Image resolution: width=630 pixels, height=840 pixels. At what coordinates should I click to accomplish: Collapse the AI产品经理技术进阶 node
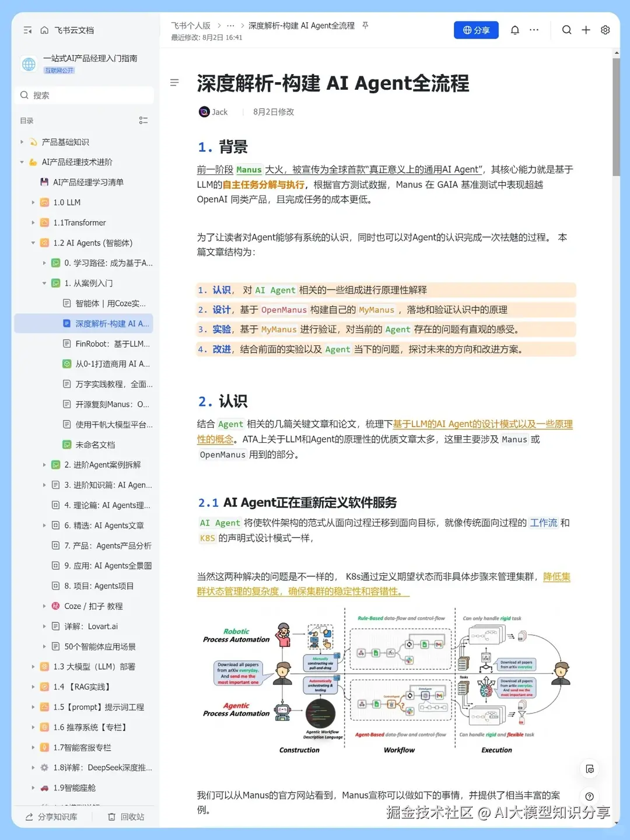tap(22, 162)
